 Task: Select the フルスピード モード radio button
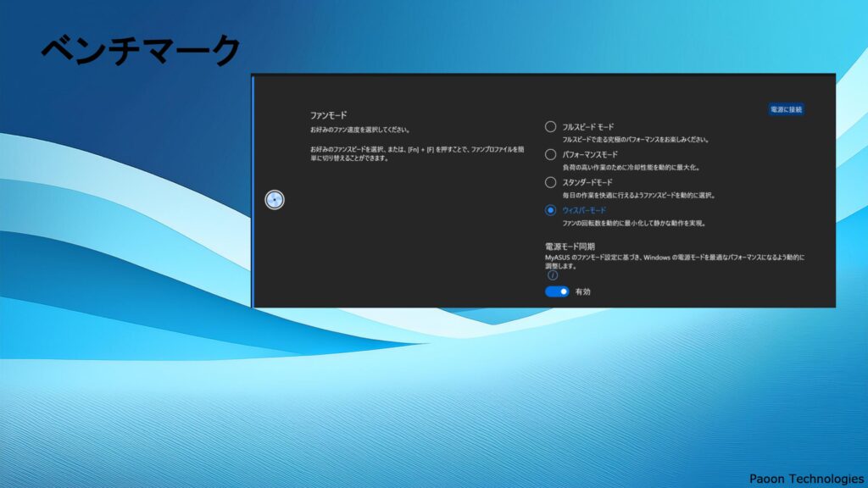click(x=551, y=126)
